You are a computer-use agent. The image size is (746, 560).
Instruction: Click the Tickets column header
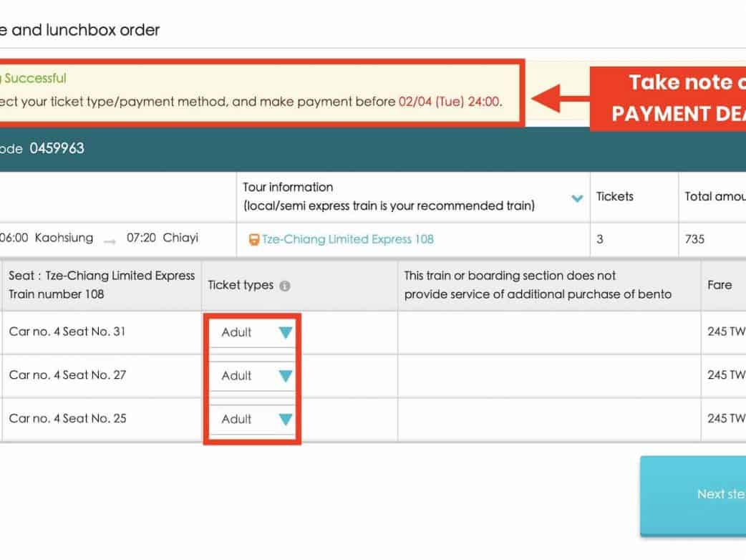(615, 196)
